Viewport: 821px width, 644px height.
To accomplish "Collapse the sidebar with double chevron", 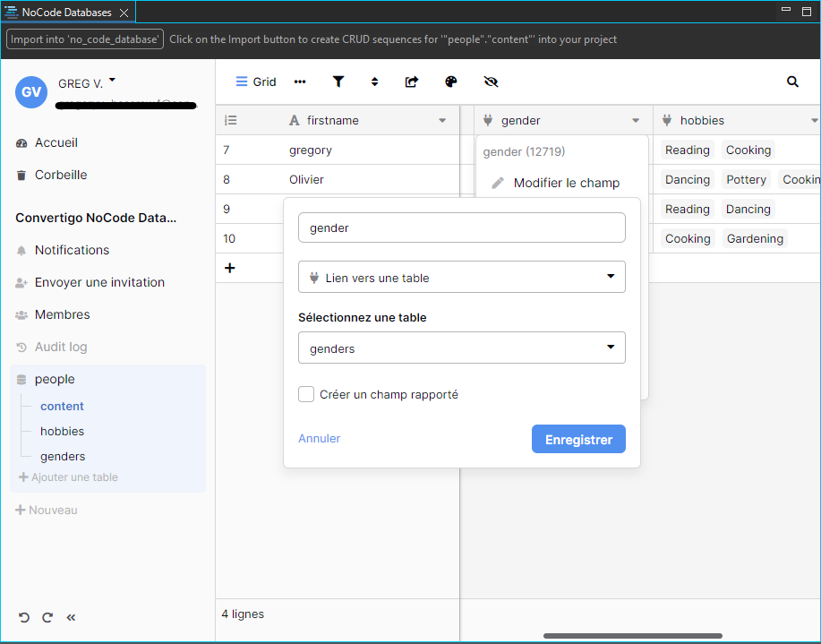I will (x=72, y=617).
